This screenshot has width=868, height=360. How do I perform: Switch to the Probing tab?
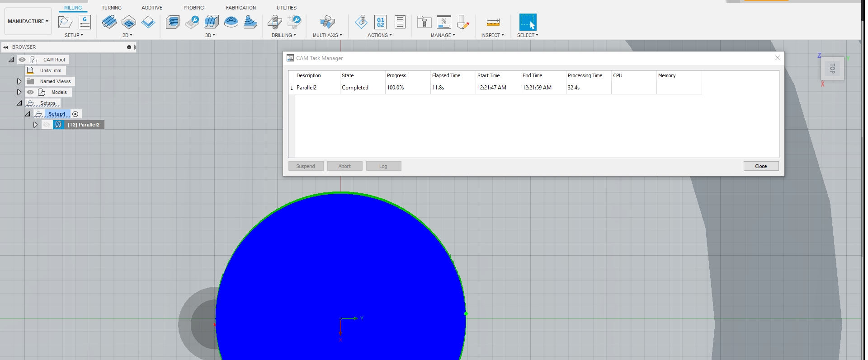point(193,8)
